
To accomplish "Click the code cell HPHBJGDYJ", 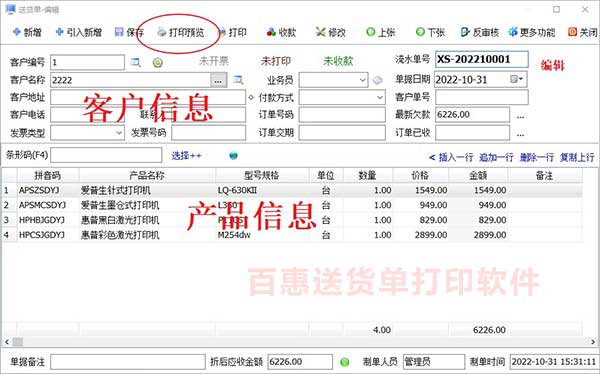I will (48, 220).
